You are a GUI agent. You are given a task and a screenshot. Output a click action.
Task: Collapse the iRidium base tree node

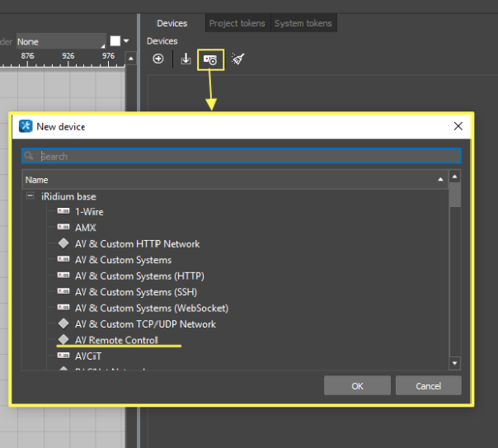point(31,196)
